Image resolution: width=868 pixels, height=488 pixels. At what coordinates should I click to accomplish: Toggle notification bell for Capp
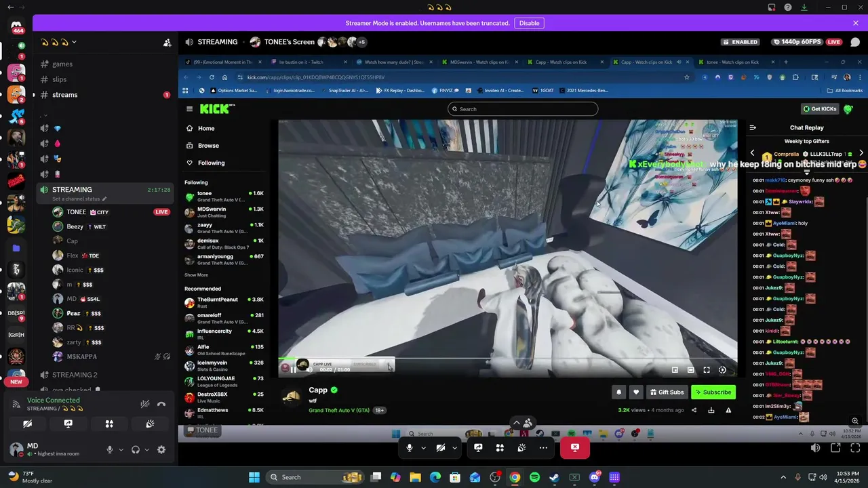tap(618, 392)
